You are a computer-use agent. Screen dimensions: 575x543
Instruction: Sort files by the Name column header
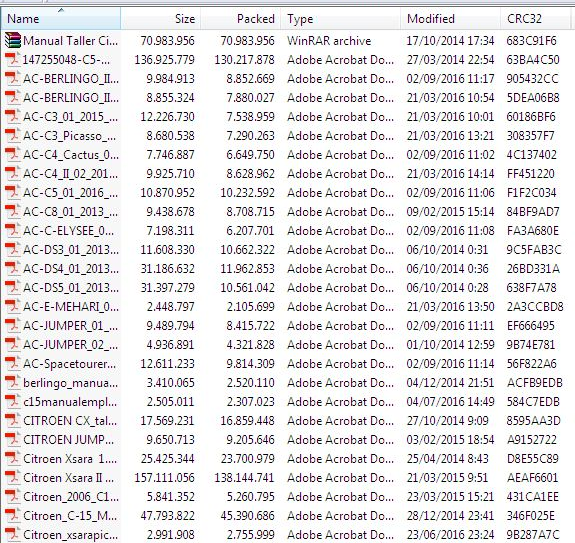point(61,18)
